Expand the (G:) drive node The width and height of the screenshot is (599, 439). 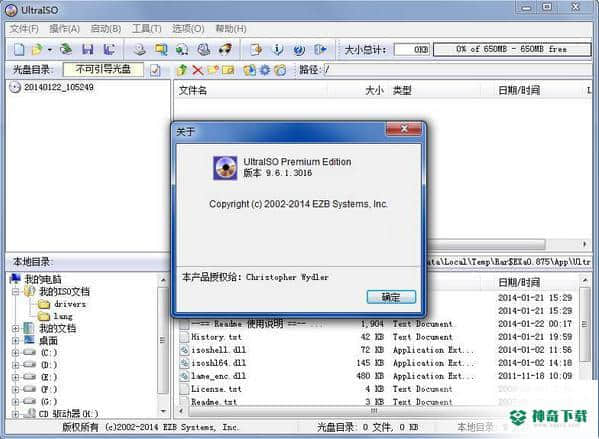15,402
